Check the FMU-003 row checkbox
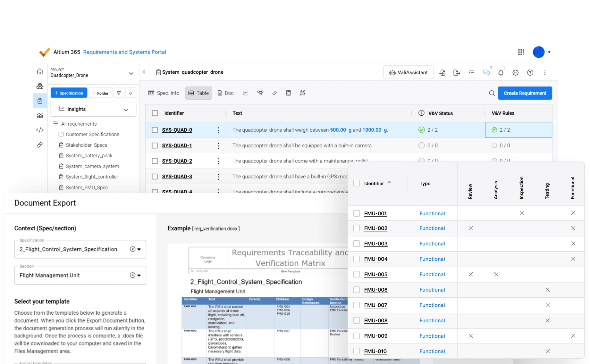Screen dimensions: 590x364 (357, 244)
